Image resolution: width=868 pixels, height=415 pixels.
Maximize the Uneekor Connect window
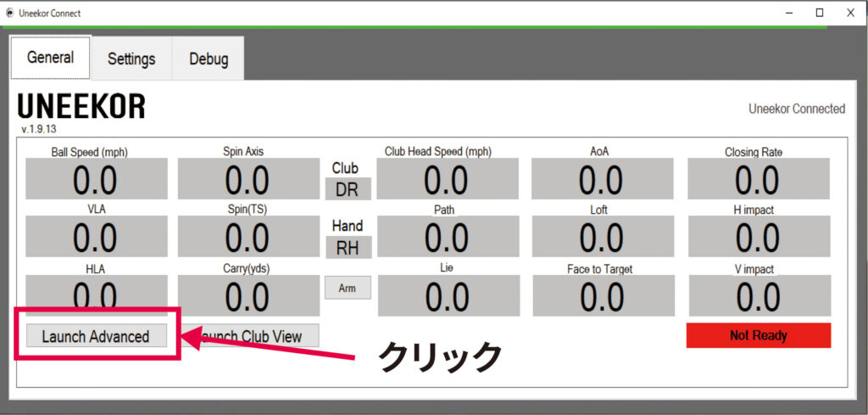pyautogui.click(x=820, y=14)
